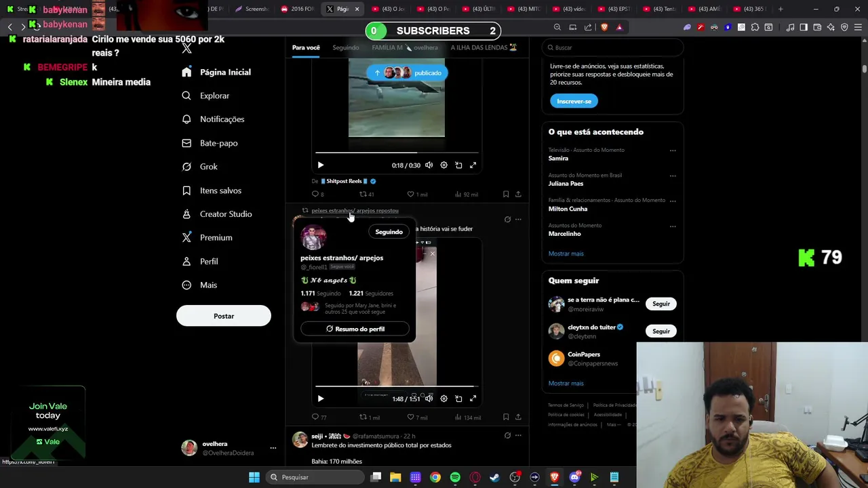The image size is (868, 488).
Task: Open Bate-papo messages in the sidebar
Action: coord(210,143)
